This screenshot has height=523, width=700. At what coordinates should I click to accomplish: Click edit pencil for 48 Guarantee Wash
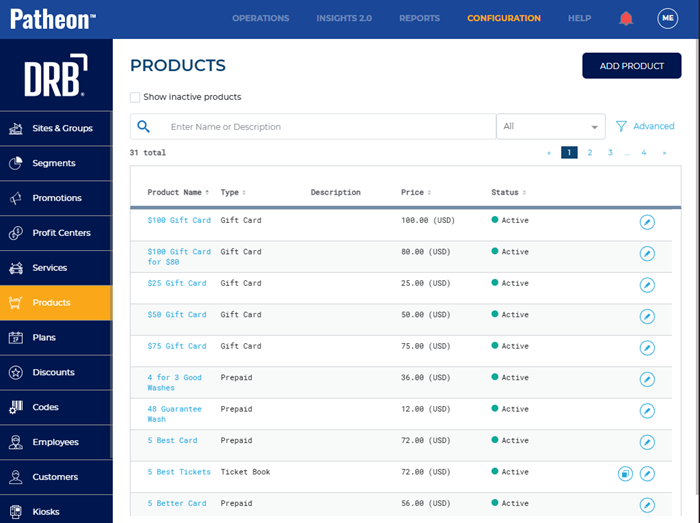pos(647,411)
